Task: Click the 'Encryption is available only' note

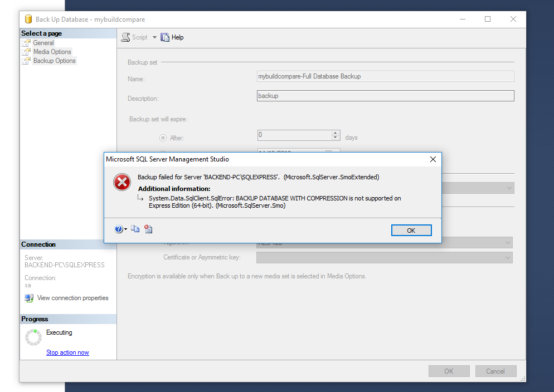Action: coord(247,276)
